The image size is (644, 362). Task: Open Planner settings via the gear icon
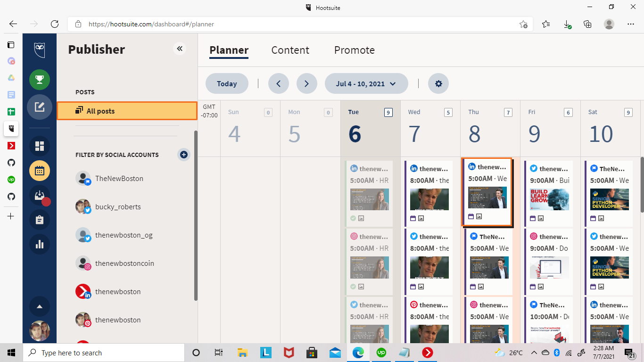click(x=438, y=83)
